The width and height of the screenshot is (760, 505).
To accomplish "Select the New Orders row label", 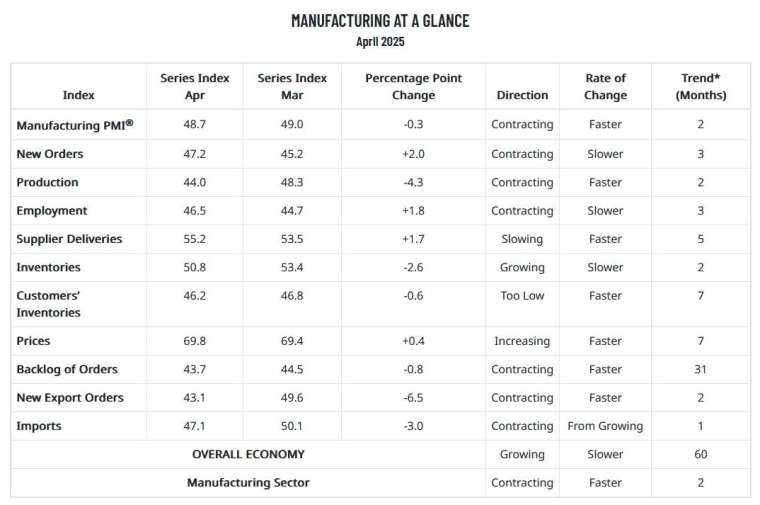I will (50, 154).
